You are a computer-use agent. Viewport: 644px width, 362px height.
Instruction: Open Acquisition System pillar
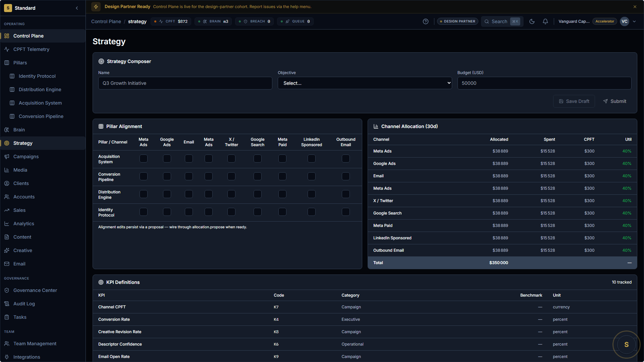[x=45, y=103]
